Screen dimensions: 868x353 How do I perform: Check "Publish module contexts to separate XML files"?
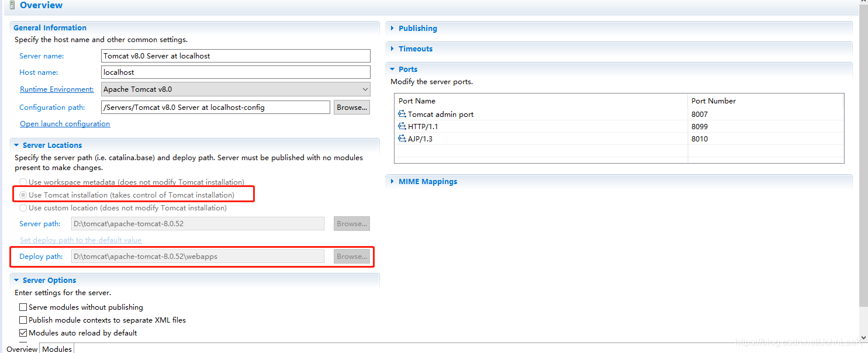(x=23, y=320)
